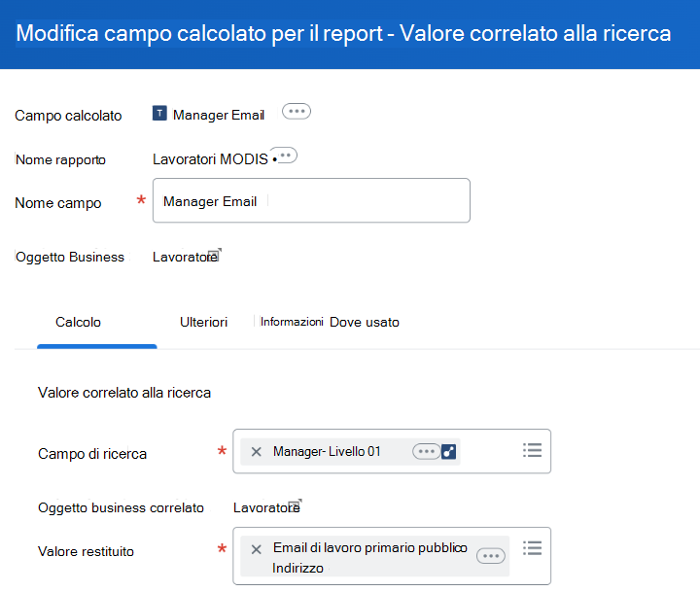
Task: Click the Lavoratore business object text
Action: (185, 257)
